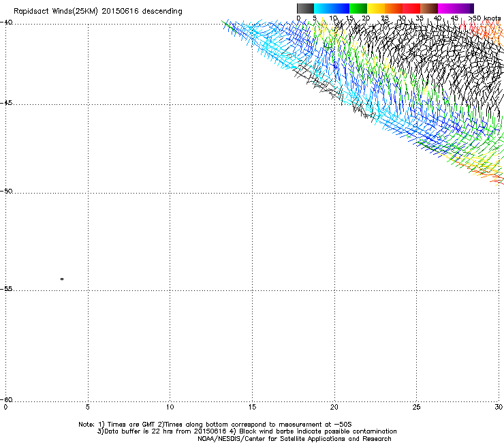
Task: Click the latitude axis label '-50'
Action: coord(7,191)
